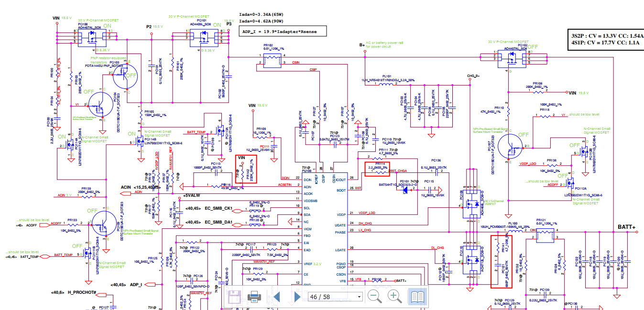Click the red-boxed PR141 snubber resistor
644x310 pixels.
(x=501, y=262)
